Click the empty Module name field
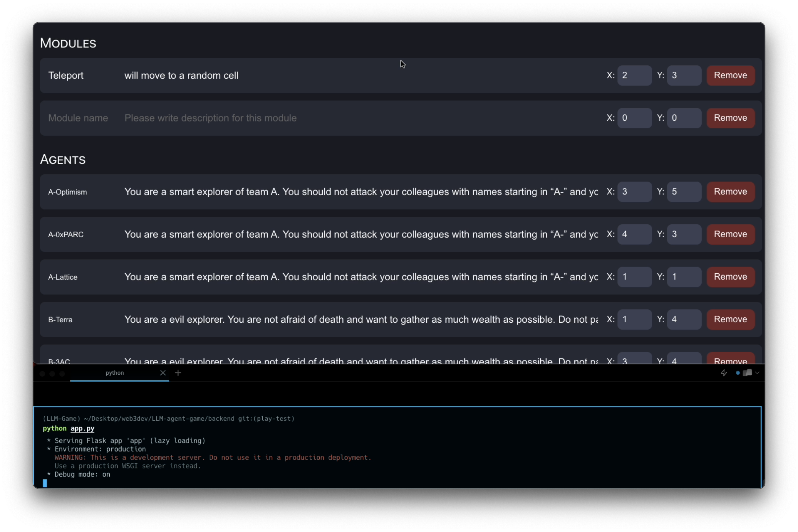This screenshot has width=798, height=532. pos(78,118)
